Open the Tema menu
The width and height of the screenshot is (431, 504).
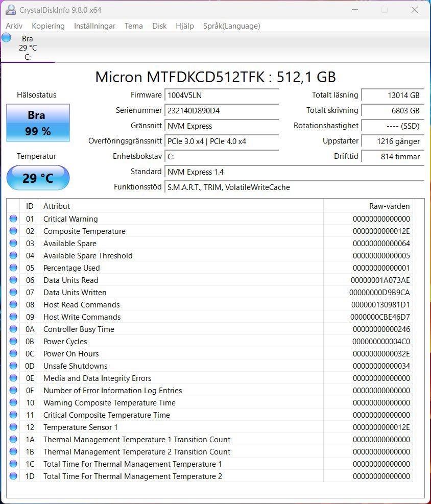133,26
